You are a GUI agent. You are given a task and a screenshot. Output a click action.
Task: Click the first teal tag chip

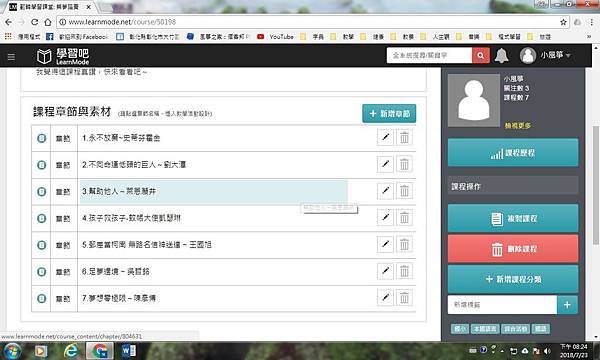460,329
